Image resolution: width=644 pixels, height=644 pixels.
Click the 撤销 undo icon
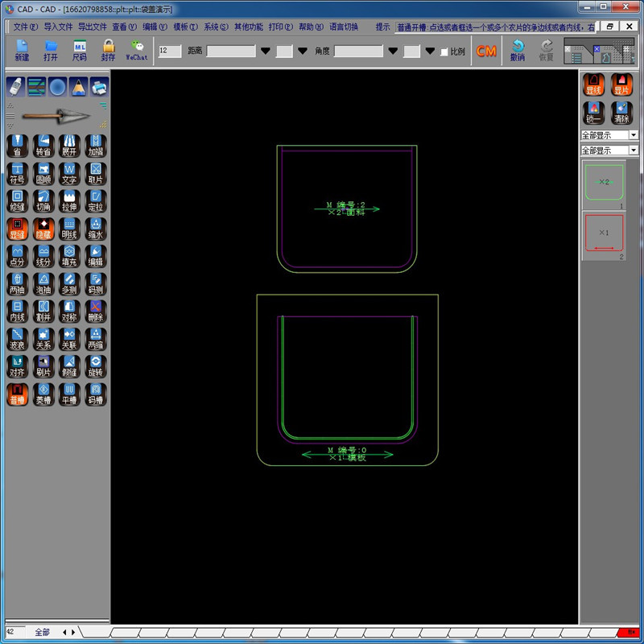pos(518,51)
